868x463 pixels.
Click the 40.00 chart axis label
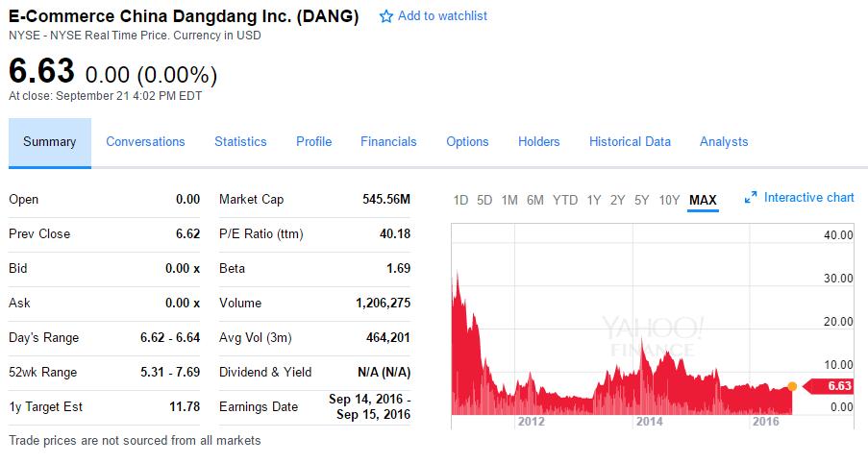point(838,235)
